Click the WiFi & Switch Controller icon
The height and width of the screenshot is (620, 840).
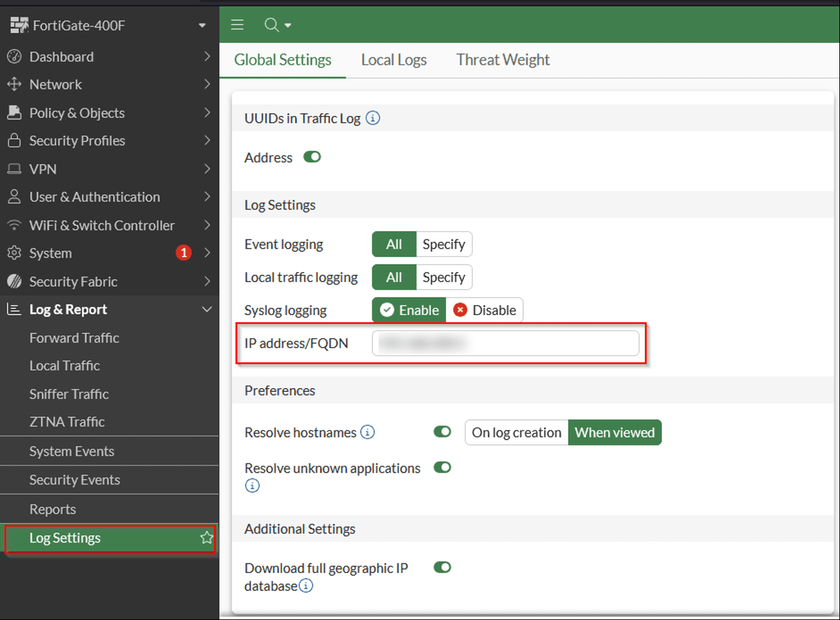(14, 225)
